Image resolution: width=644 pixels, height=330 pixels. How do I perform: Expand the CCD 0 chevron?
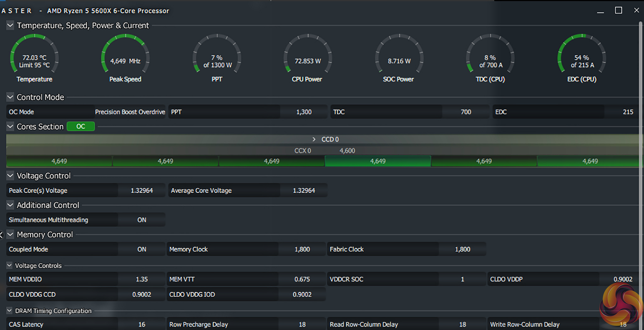pyautogui.click(x=314, y=139)
